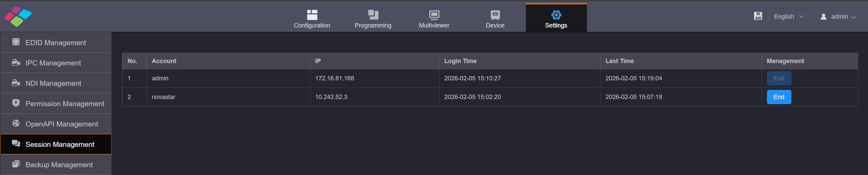Screen dimensions: 868x175
Task: Open Backup Management in sidebar
Action: coord(59,165)
